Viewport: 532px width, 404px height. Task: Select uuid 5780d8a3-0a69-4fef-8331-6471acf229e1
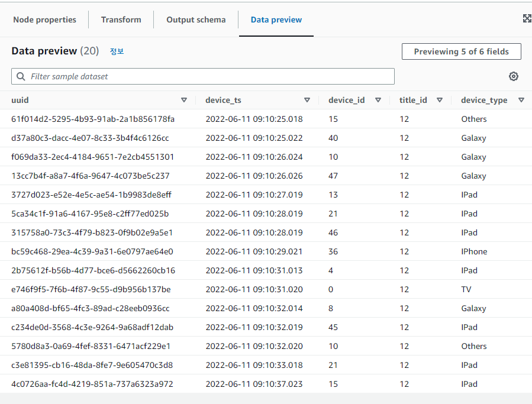91,347
